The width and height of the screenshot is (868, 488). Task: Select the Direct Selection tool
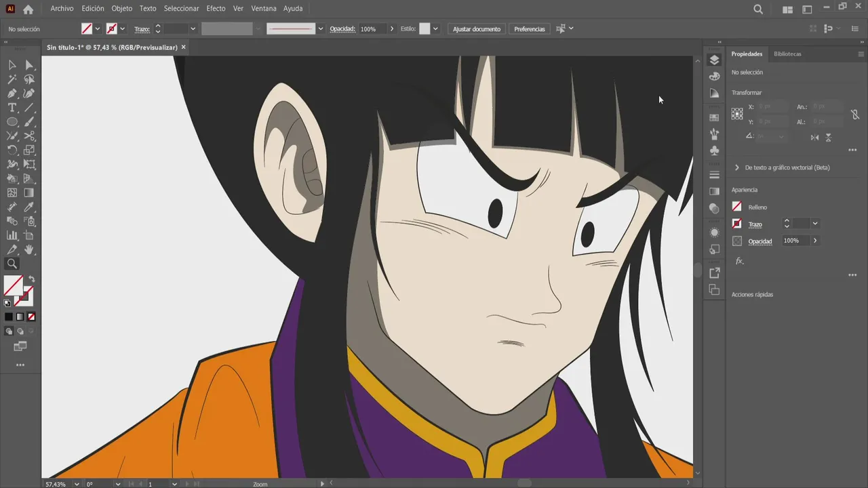pyautogui.click(x=29, y=65)
